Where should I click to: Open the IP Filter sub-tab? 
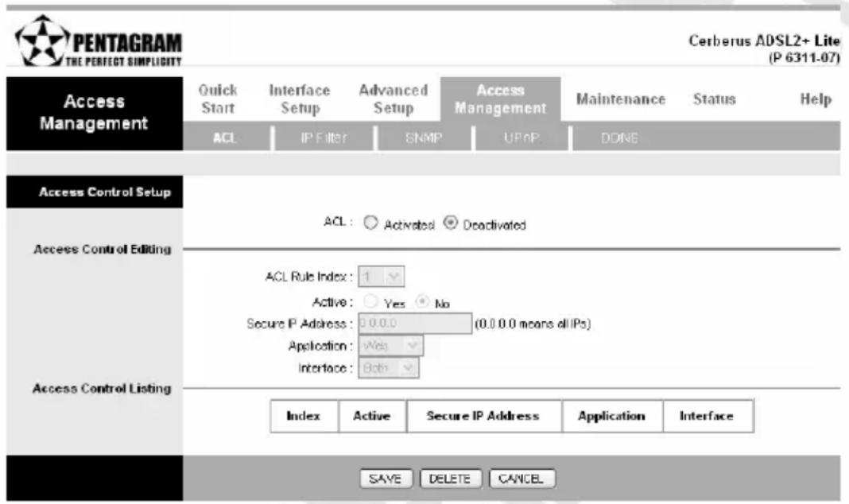point(324,138)
